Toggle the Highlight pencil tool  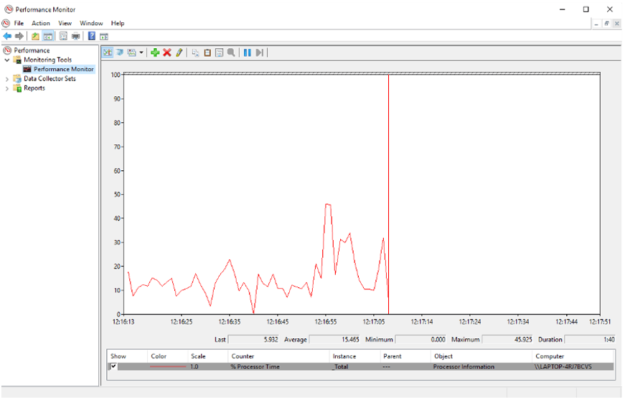click(x=179, y=53)
